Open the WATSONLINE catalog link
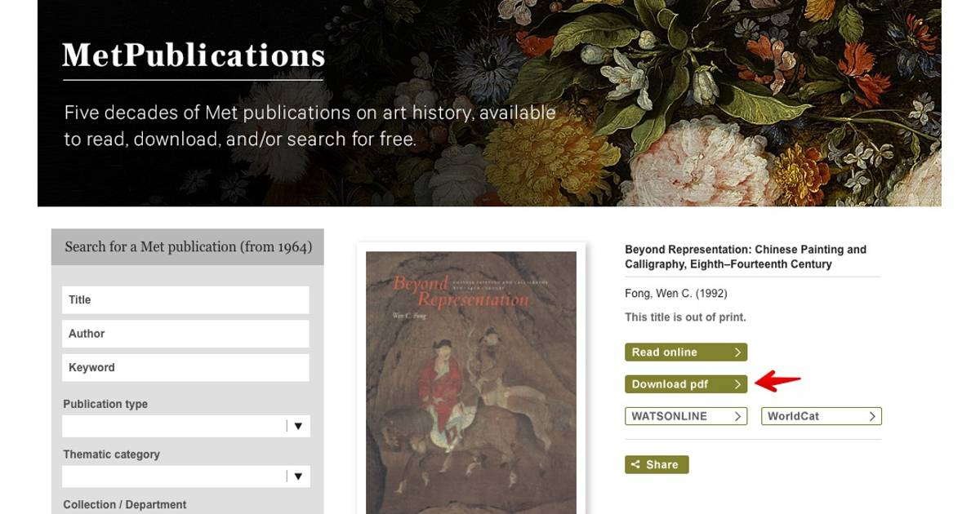 tap(686, 416)
